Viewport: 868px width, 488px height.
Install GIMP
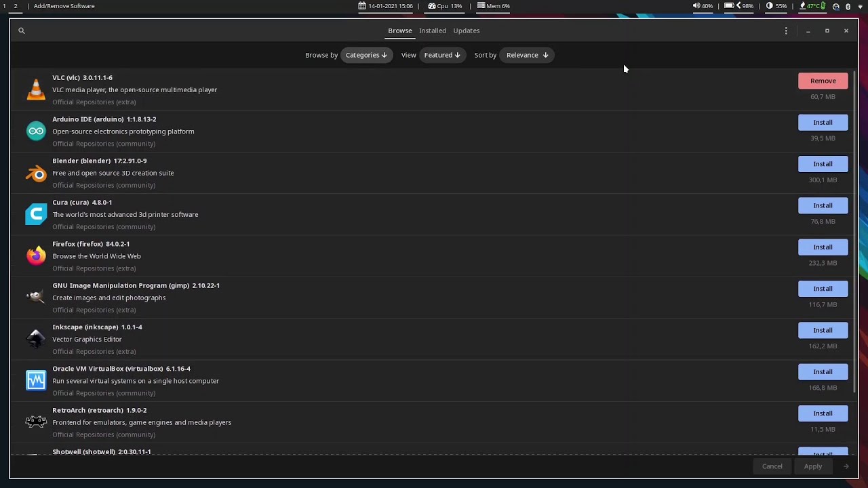coord(823,289)
